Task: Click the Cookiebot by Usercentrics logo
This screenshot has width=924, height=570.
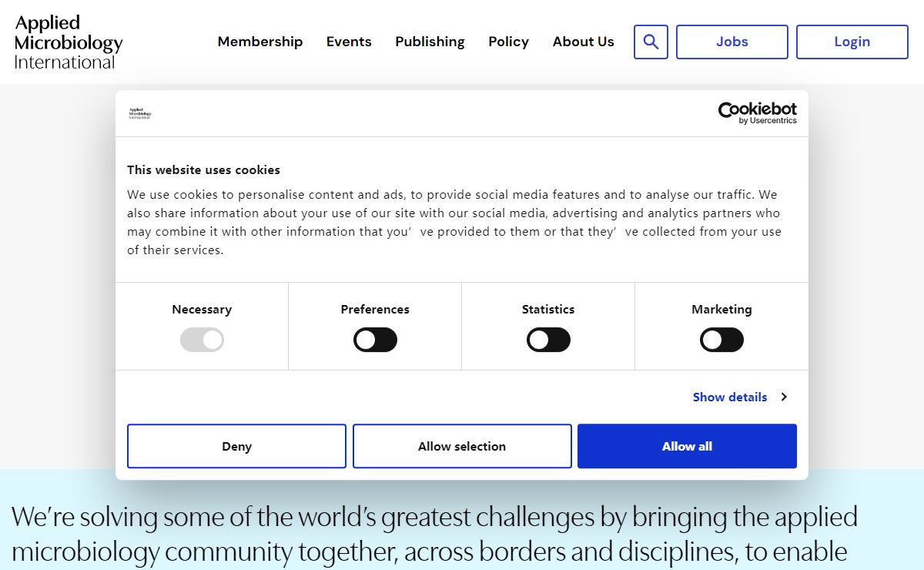Action: click(x=758, y=113)
